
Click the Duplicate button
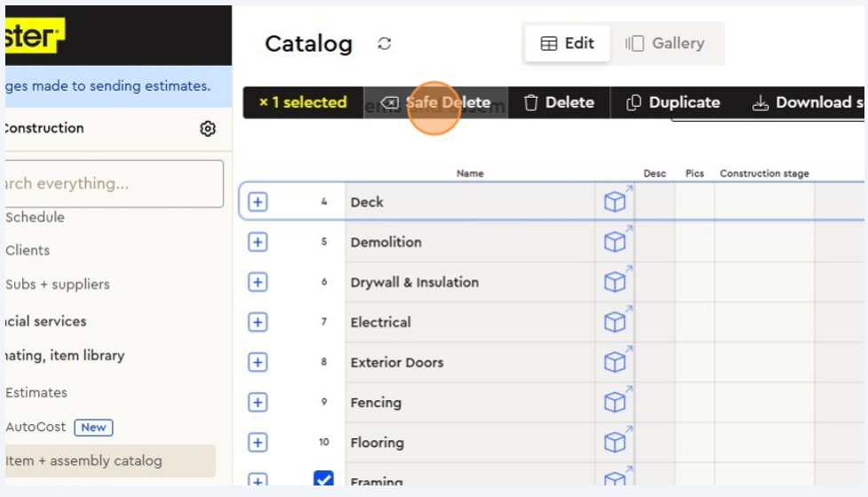pyautogui.click(x=673, y=102)
